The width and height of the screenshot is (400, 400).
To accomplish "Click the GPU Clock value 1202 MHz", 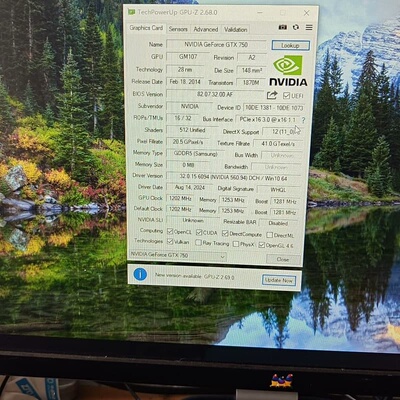I will tap(180, 198).
